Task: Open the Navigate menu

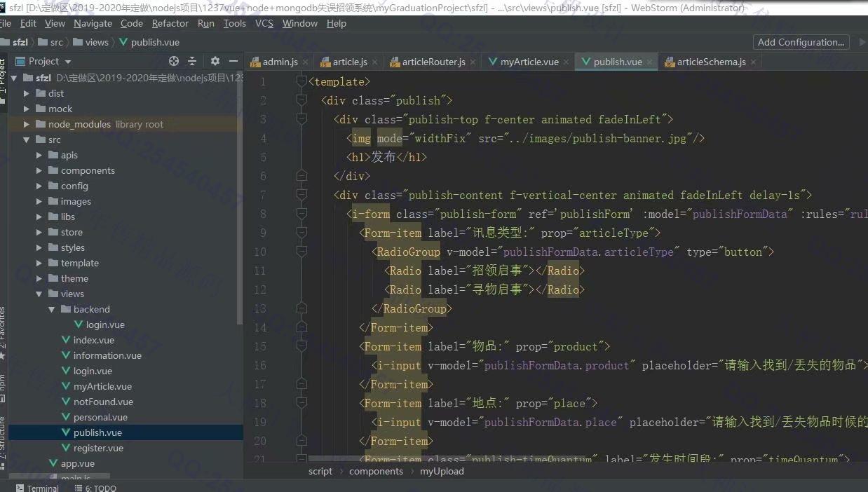Action: 93,23
